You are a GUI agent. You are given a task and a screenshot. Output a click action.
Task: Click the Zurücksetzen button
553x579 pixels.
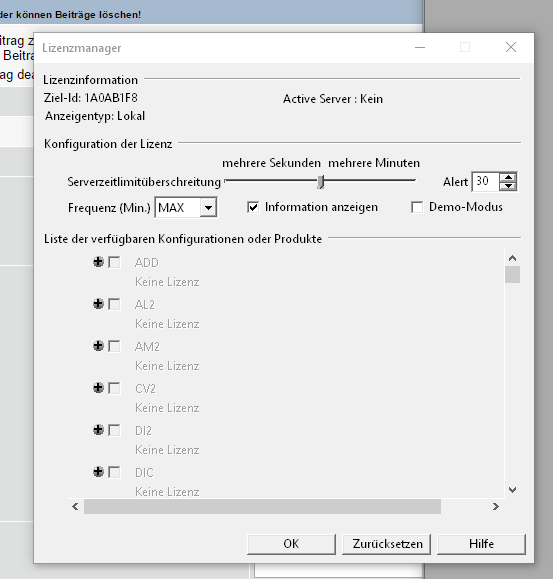point(387,544)
